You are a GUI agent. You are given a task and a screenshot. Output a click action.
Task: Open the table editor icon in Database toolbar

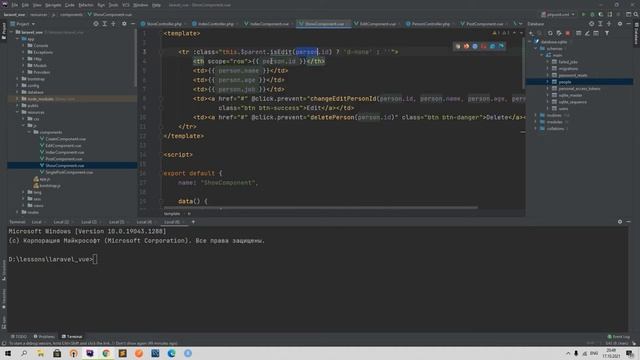[x=578, y=33]
